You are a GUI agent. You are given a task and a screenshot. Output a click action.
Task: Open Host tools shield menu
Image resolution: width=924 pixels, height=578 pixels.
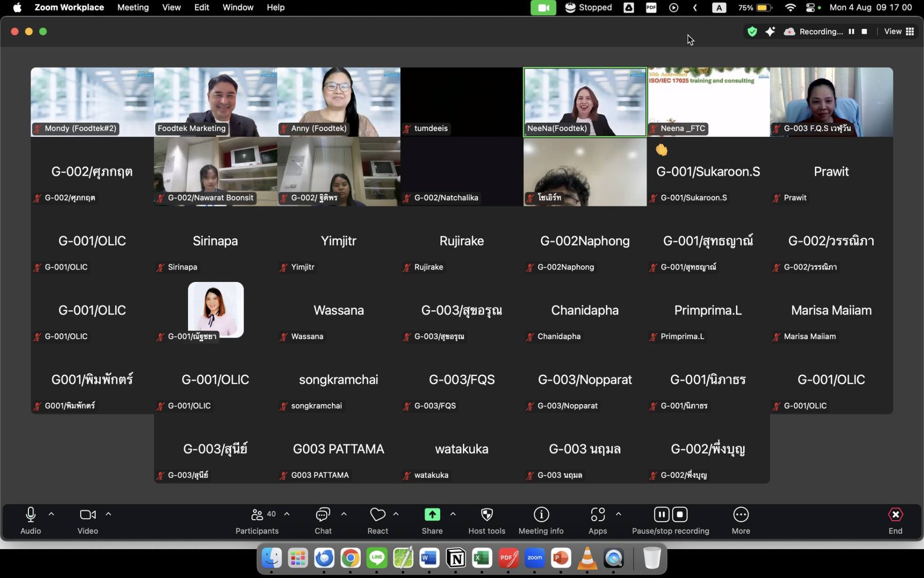tap(487, 520)
